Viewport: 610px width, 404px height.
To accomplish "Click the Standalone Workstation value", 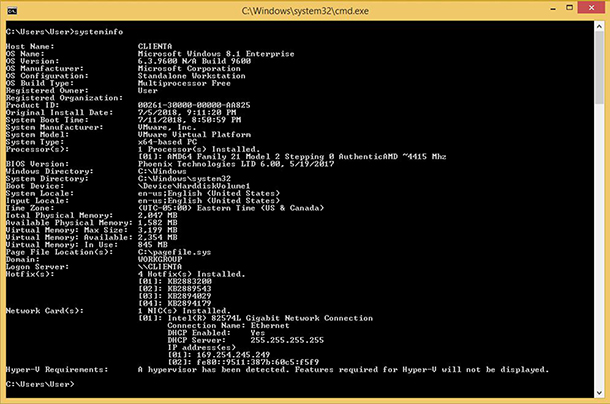I will pyautogui.click(x=191, y=76).
